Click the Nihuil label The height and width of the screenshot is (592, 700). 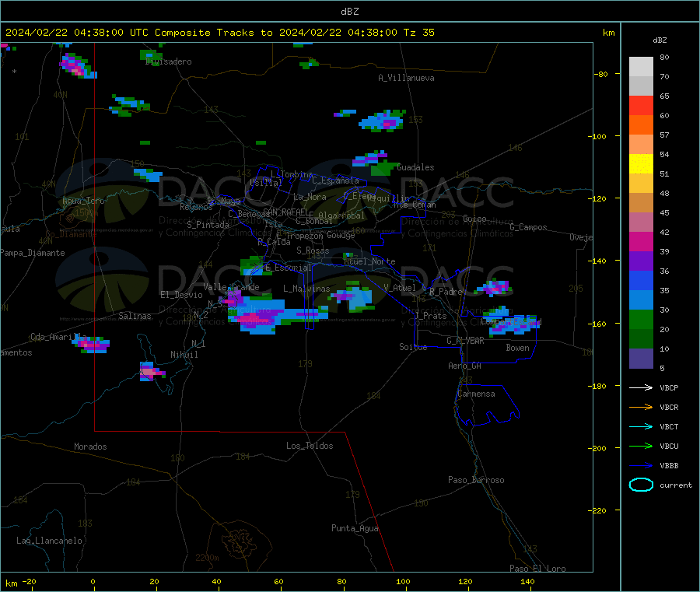pyautogui.click(x=184, y=355)
